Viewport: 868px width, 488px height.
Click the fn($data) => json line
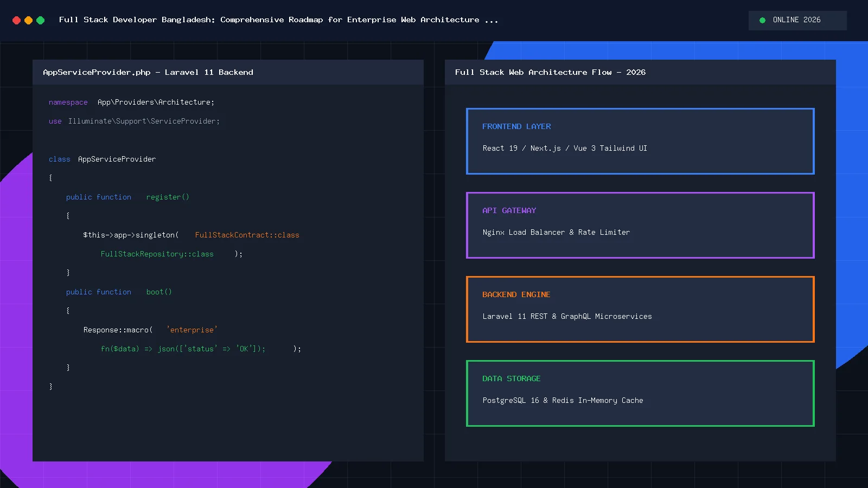click(x=183, y=349)
